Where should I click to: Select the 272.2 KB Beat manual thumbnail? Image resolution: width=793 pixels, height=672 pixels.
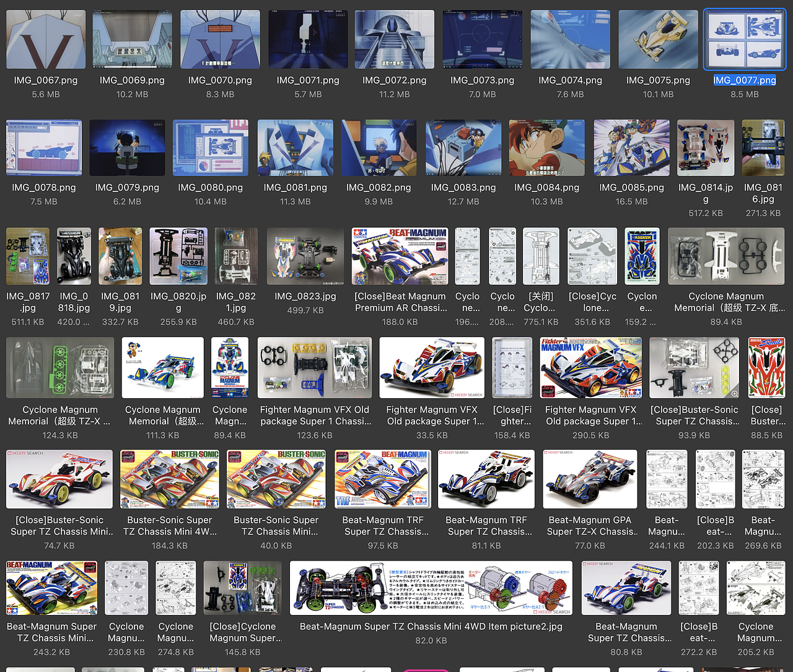tap(699, 588)
